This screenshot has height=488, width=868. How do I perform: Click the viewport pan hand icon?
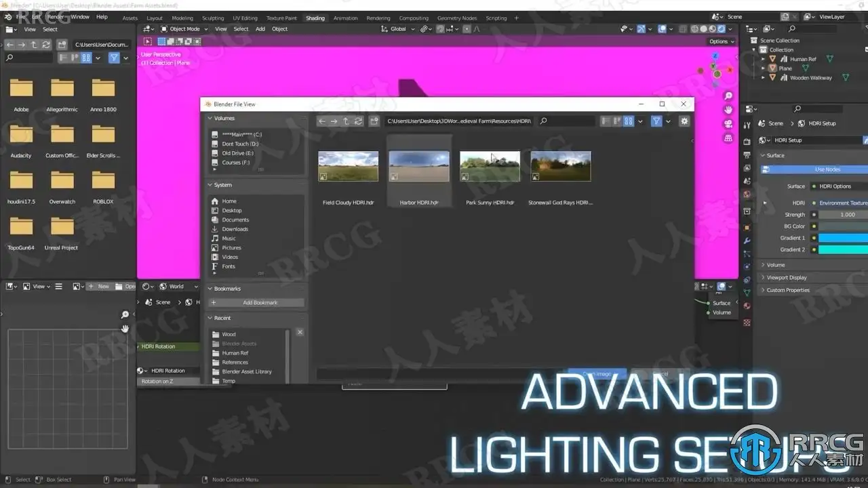(728, 110)
